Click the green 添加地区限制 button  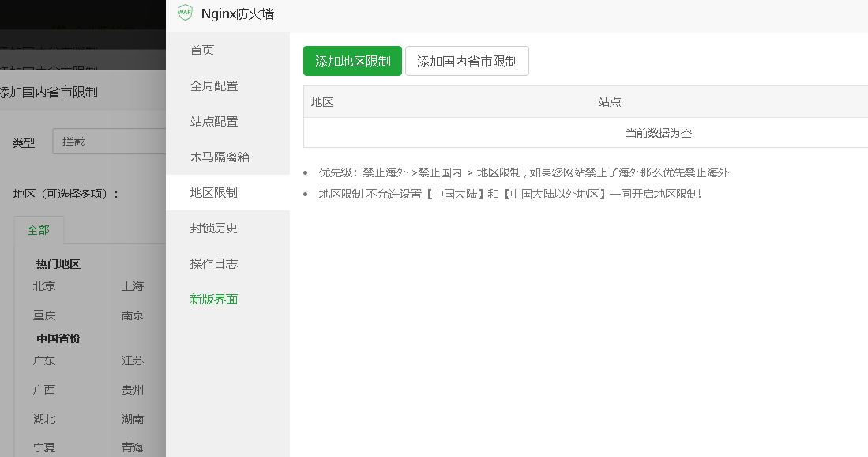click(352, 61)
